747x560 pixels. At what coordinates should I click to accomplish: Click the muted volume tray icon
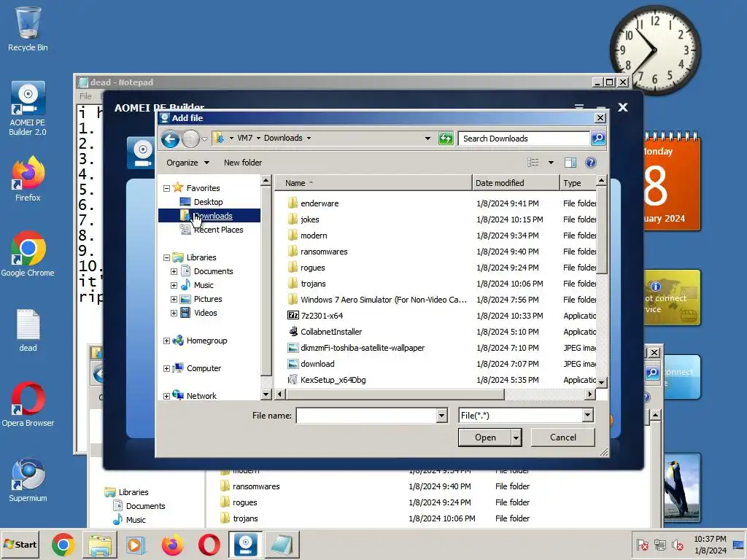click(677, 545)
